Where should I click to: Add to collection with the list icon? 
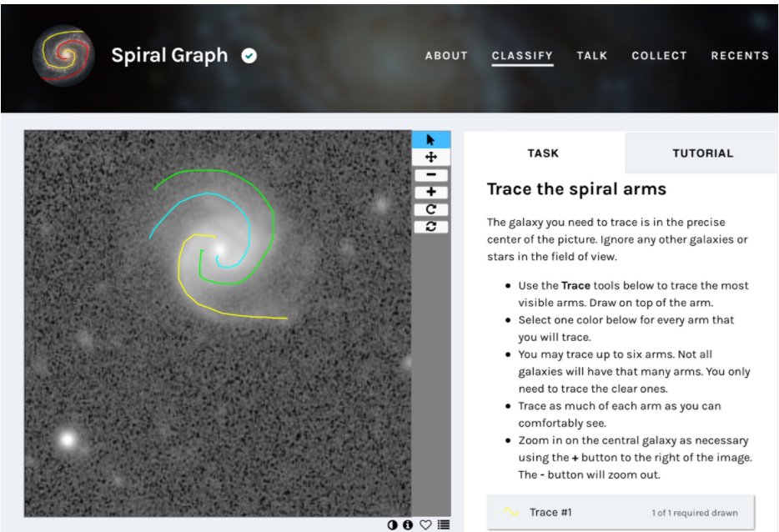click(x=444, y=524)
